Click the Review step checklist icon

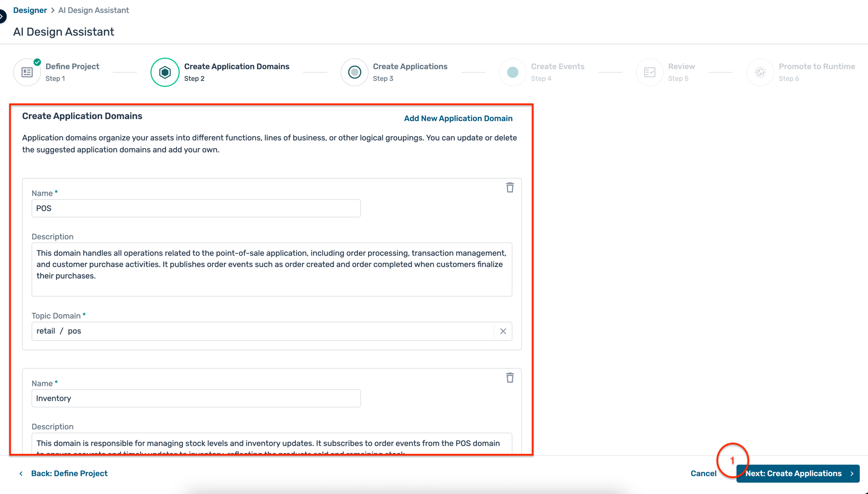pos(649,72)
